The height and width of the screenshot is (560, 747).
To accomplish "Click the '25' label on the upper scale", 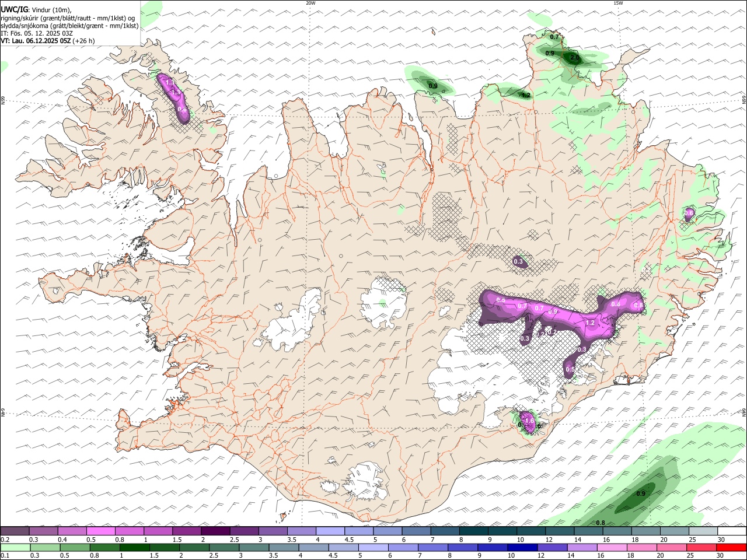I will 692,540.
